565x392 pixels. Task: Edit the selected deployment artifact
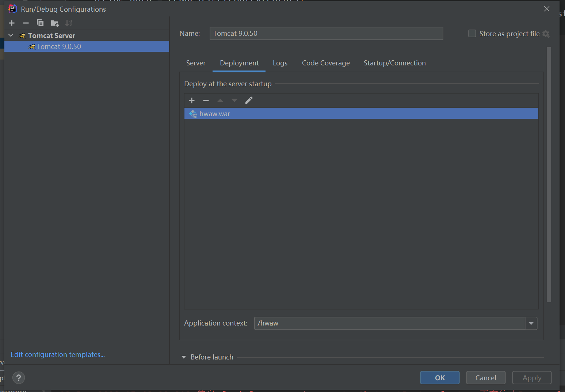click(x=249, y=100)
